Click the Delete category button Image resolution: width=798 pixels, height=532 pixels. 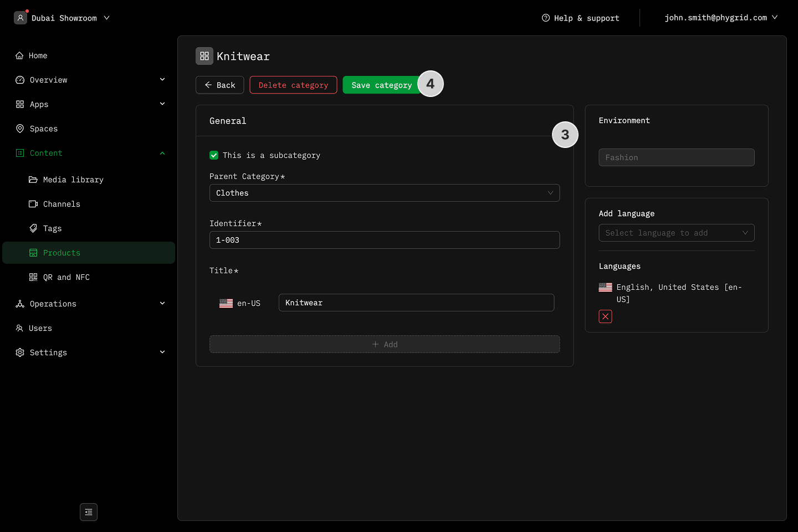[x=293, y=85]
